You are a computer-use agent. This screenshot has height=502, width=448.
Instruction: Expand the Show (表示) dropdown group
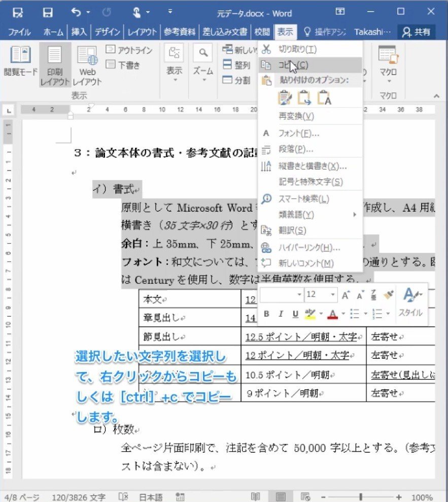pos(174,63)
